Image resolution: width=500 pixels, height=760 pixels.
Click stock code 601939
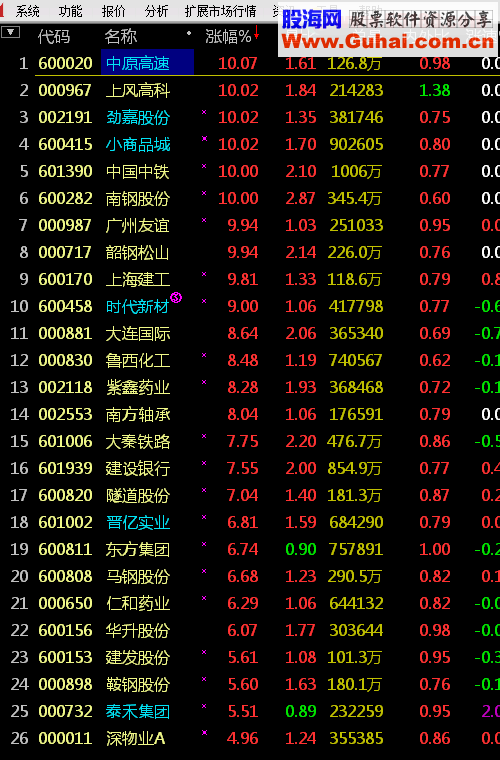click(x=65, y=468)
